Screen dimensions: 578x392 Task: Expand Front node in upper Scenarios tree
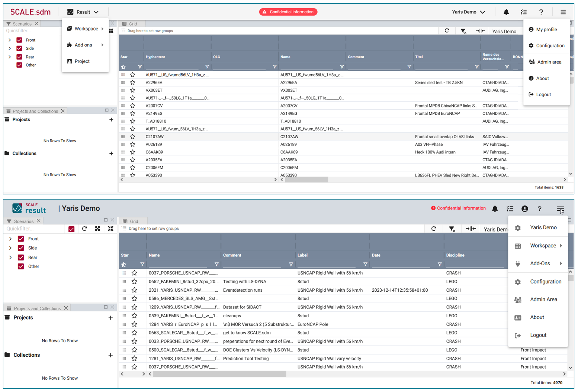point(10,40)
